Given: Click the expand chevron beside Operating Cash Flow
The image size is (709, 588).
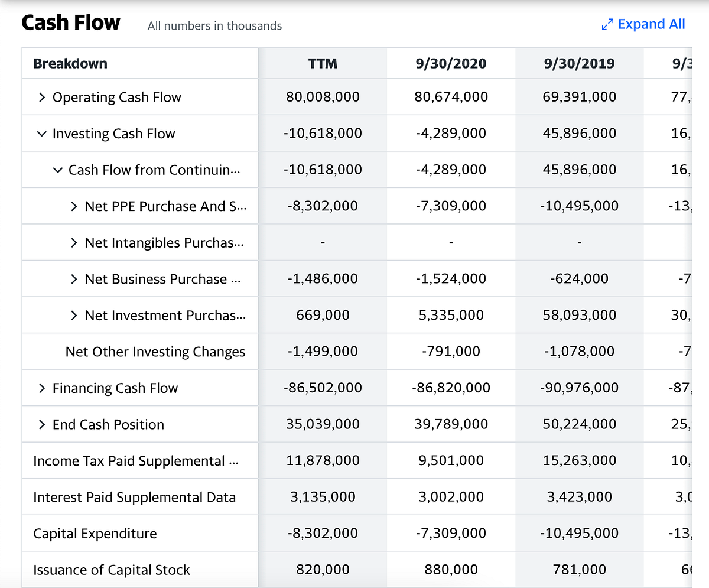Looking at the screenshot, I should (41, 97).
